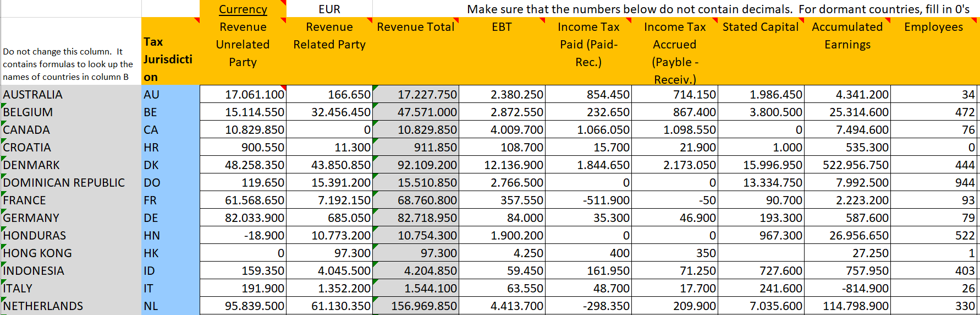
Task: Select the EUR currency cell
Action: click(329, 9)
